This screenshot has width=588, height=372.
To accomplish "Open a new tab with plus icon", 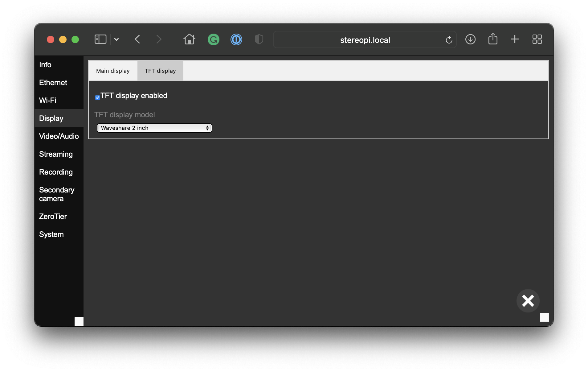I will pos(515,39).
